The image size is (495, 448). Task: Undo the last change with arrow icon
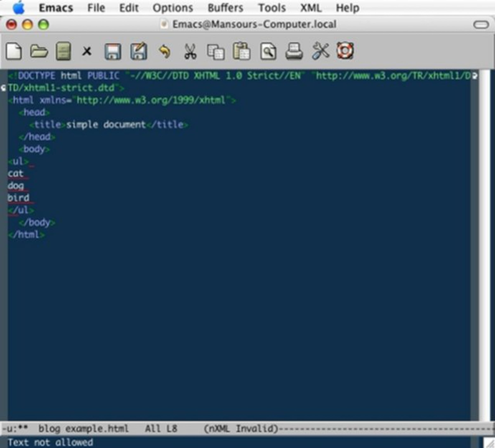(165, 51)
